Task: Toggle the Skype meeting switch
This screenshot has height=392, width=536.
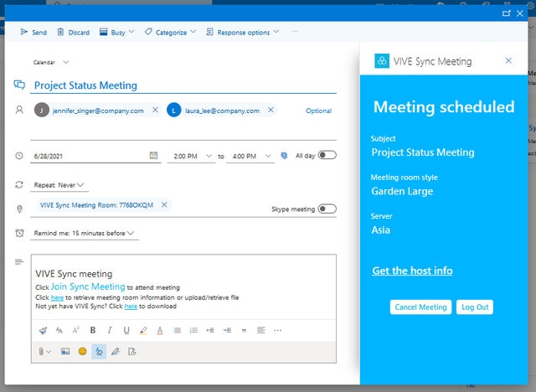Action: [327, 209]
